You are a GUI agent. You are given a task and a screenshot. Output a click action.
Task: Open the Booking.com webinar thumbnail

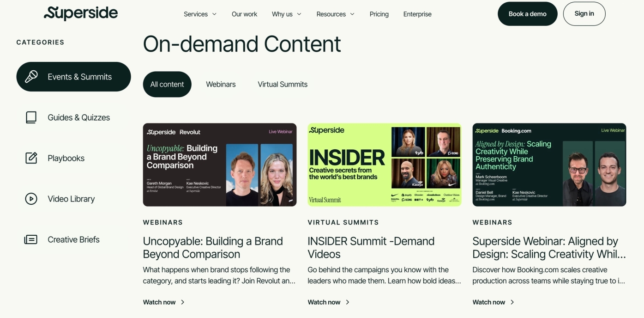tap(549, 165)
